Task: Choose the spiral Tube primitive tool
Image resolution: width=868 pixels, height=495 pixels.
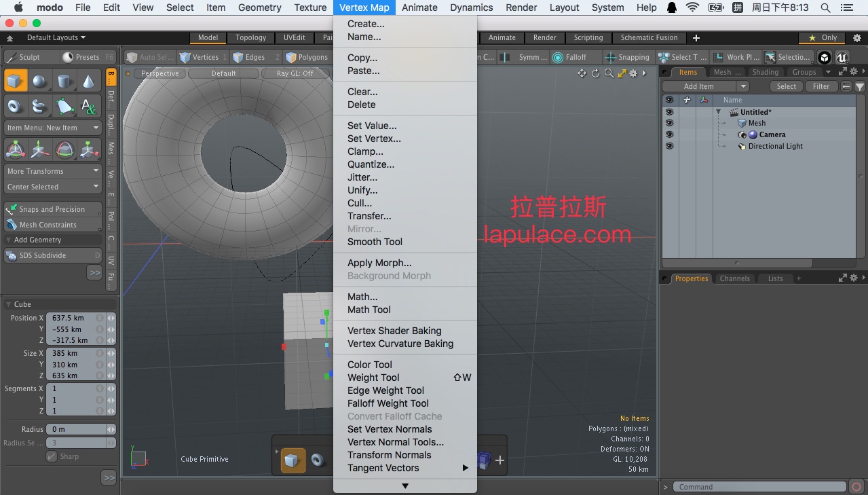Action: 40,106
